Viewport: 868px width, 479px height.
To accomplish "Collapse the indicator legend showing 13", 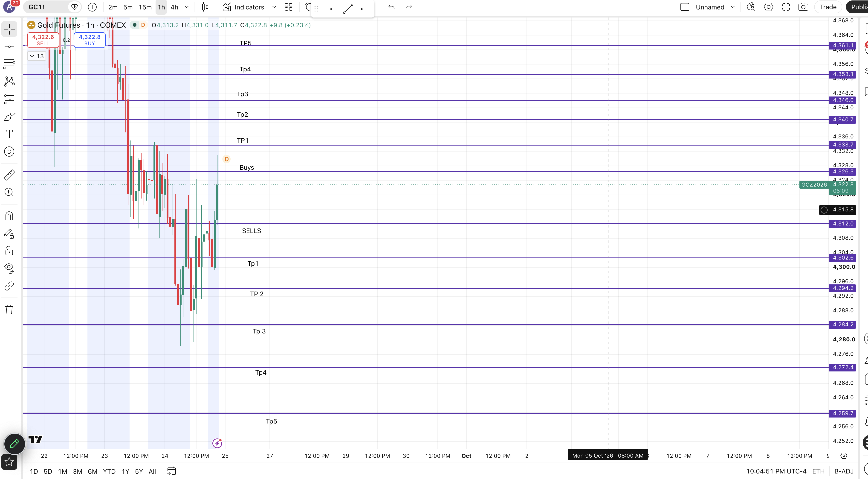I will point(36,56).
